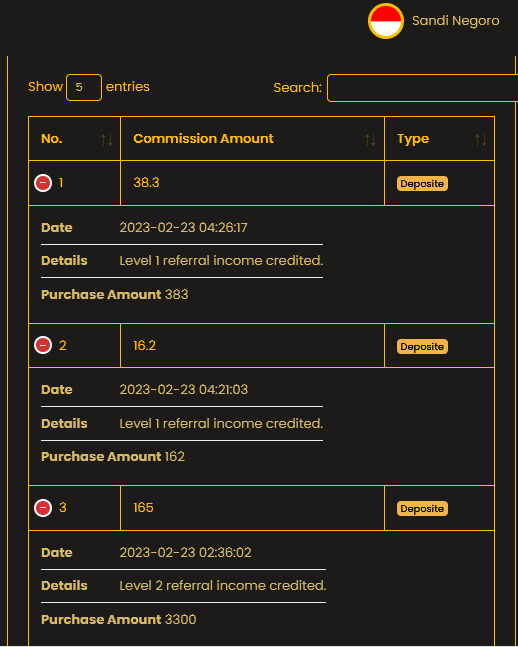The image size is (518, 647).
Task: Collapse row 1 details with red minus icon
Action: (43, 183)
